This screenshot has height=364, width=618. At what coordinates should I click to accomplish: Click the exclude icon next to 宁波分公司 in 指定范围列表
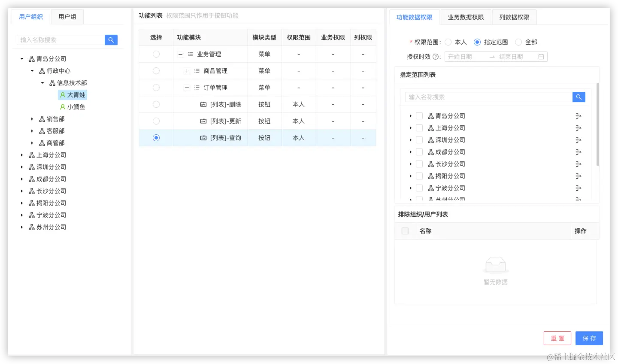[x=579, y=188]
